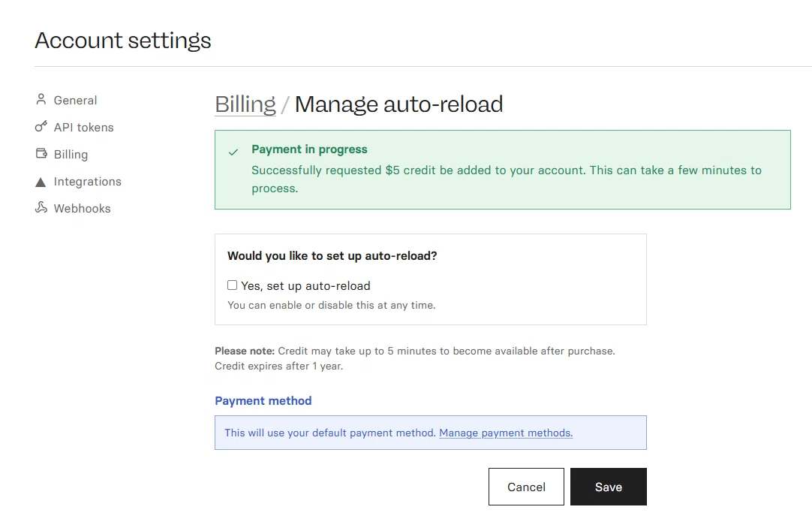
Task: Enable the auto-reload checkbox
Action: pos(232,285)
